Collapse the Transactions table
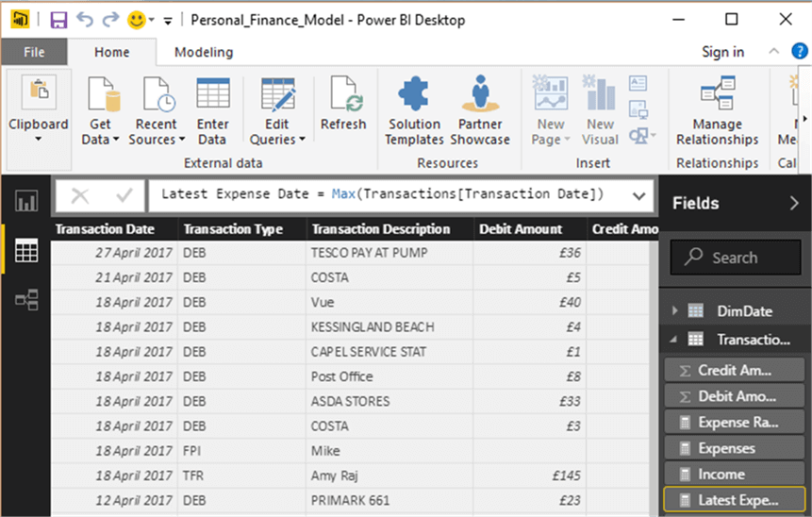The width and height of the screenshot is (812, 517). pos(673,340)
